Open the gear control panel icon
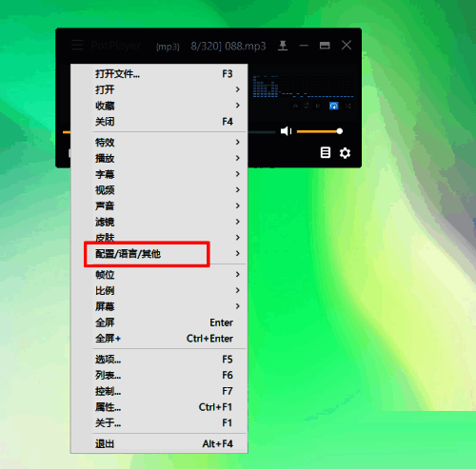This screenshot has height=469, width=476. (345, 153)
